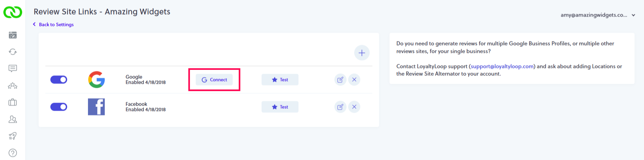This screenshot has width=644, height=160.
Task: Open the speech bubble comments icon
Action: pos(13,69)
